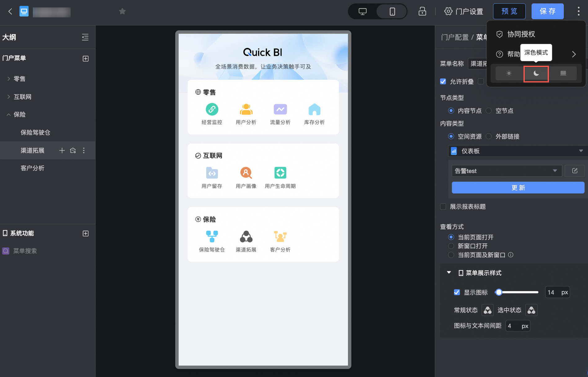Enable 展示报表标题 checkbox
Image resolution: width=588 pixels, height=377 pixels.
[443, 206]
